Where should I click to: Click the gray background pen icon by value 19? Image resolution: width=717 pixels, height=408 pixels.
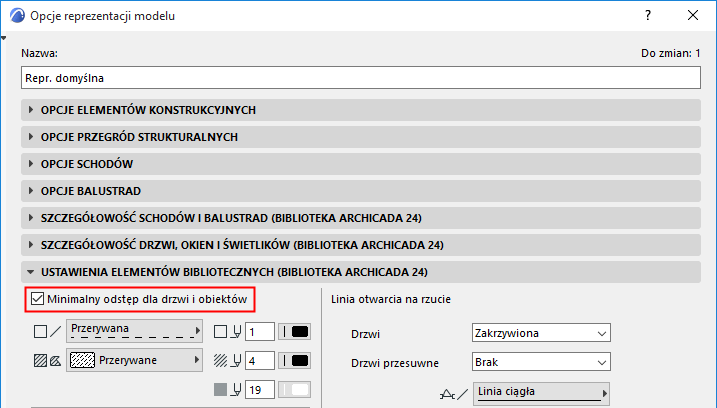(220, 390)
